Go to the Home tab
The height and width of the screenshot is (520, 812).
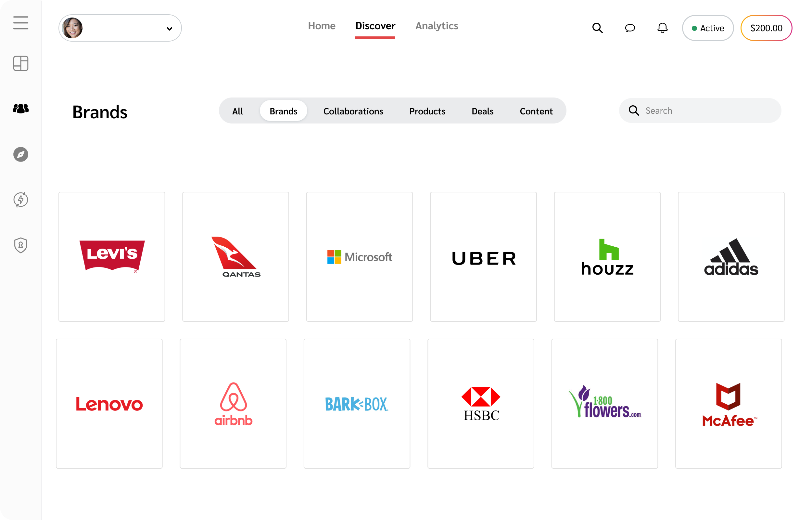click(322, 26)
